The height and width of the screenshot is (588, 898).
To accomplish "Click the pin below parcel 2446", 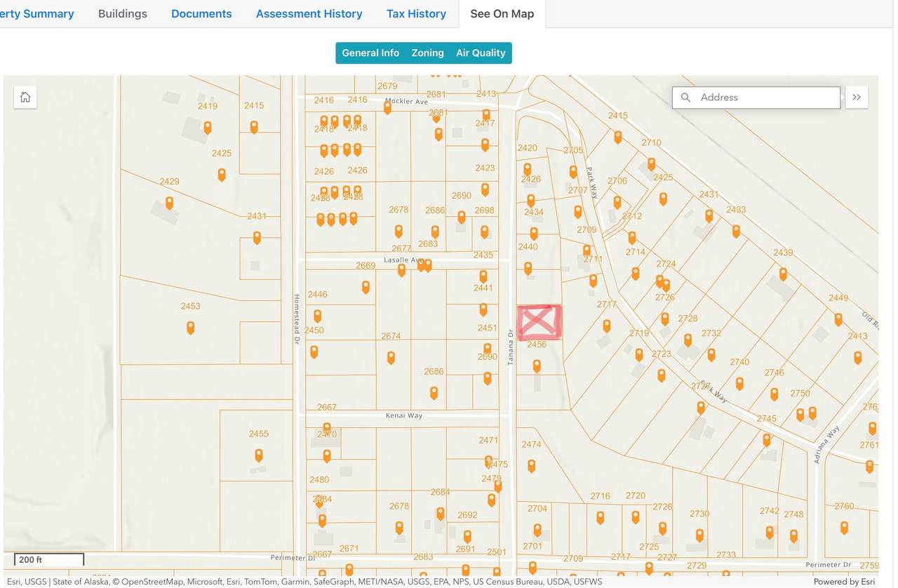I will (317, 316).
